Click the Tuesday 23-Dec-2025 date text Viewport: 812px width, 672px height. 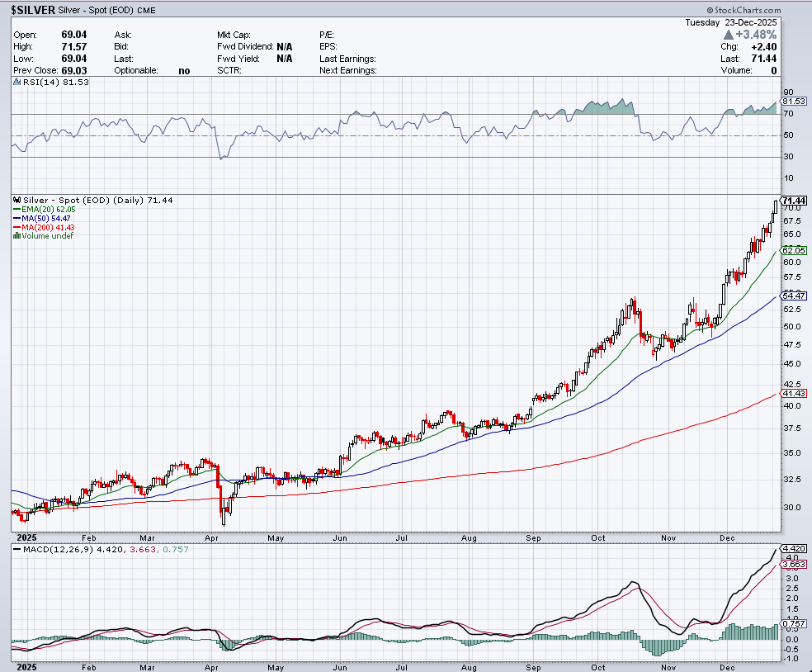(x=730, y=22)
